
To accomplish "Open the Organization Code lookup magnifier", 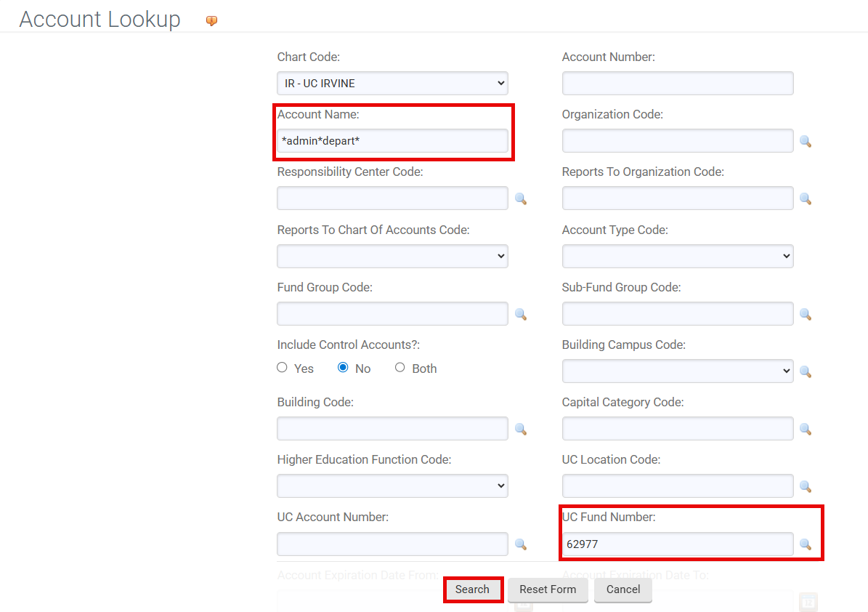I will [806, 141].
